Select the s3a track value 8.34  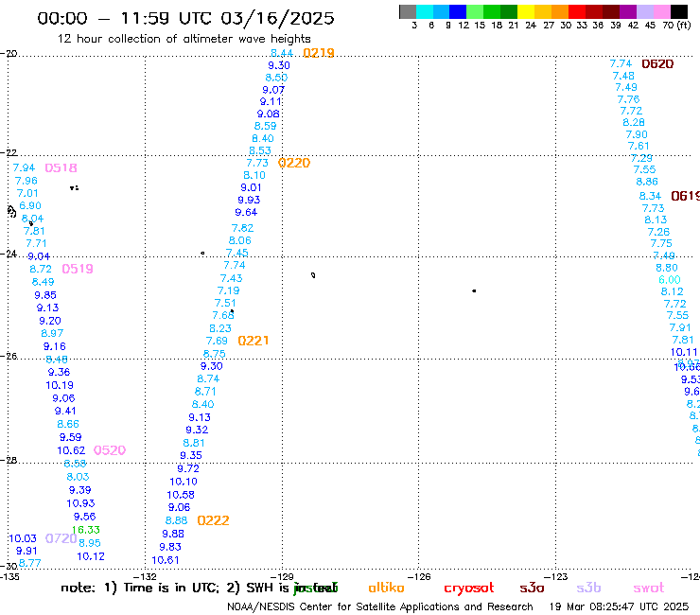click(x=650, y=196)
